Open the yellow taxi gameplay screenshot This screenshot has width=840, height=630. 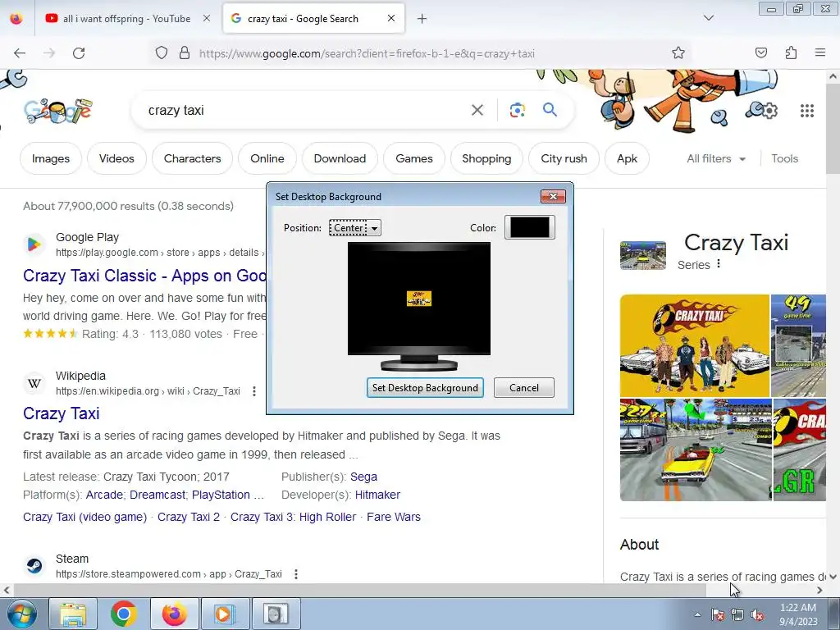click(696, 450)
